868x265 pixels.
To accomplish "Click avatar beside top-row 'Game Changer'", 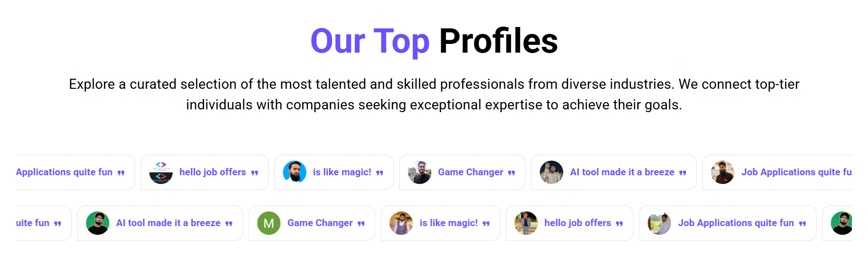I will (420, 172).
